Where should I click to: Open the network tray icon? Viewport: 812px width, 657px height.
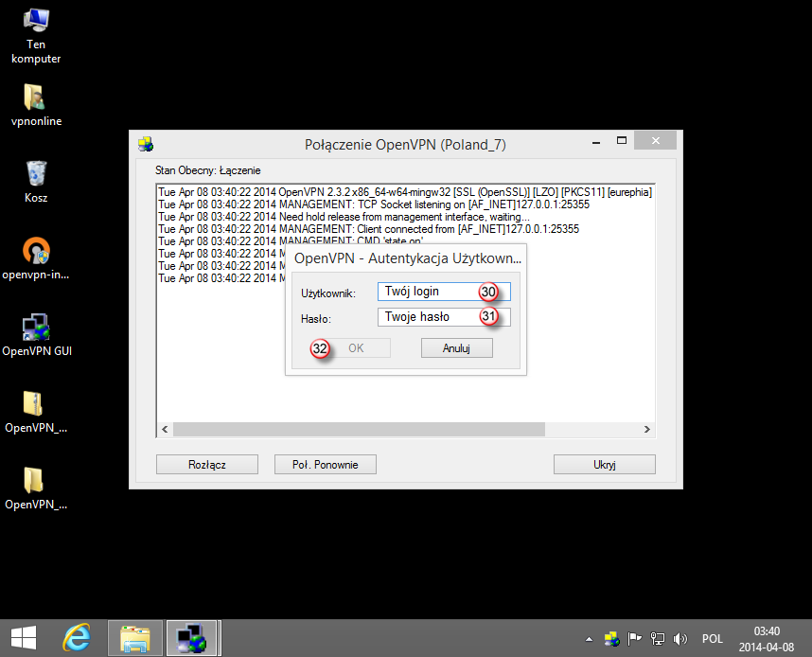tap(657, 639)
